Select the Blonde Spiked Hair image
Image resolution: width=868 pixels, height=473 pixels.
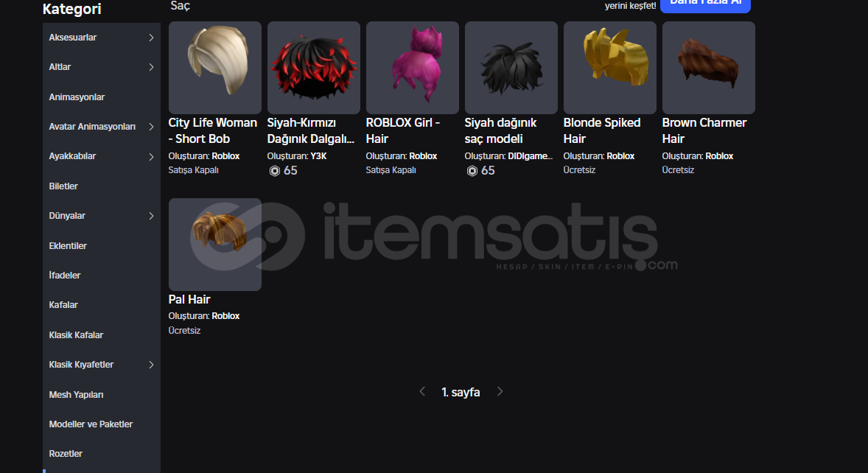[609, 68]
